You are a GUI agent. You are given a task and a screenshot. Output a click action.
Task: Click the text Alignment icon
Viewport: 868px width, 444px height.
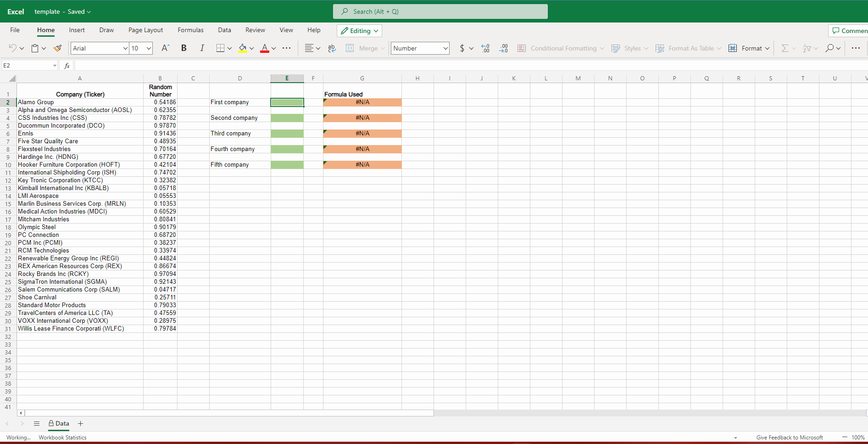tap(309, 48)
